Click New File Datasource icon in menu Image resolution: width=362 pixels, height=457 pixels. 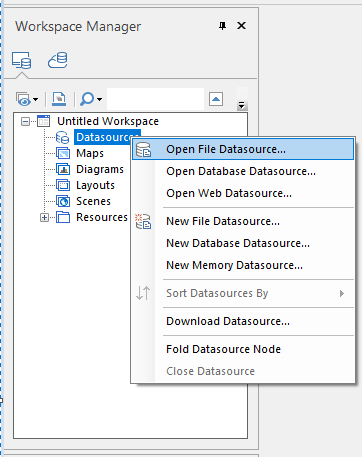pos(143,221)
